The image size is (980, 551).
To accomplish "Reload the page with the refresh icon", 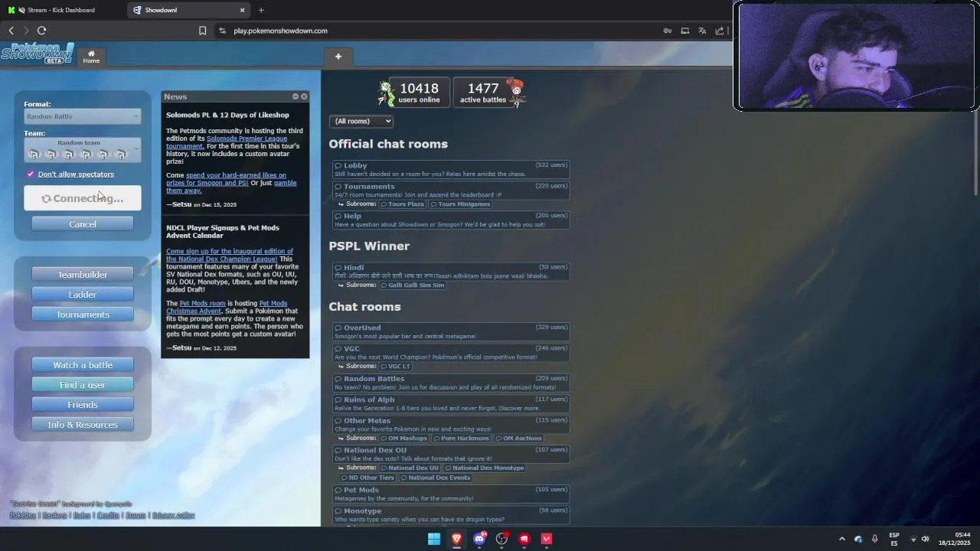I will tap(41, 31).
